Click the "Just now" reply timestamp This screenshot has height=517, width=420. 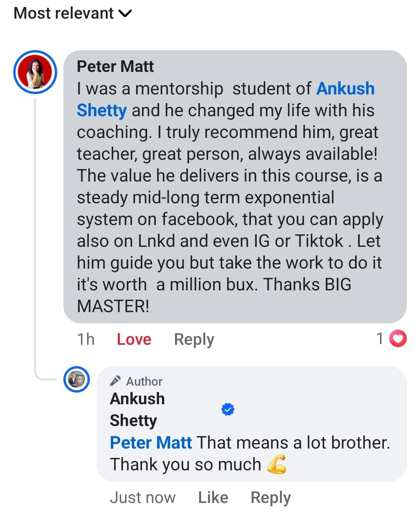tap(142, 498)
